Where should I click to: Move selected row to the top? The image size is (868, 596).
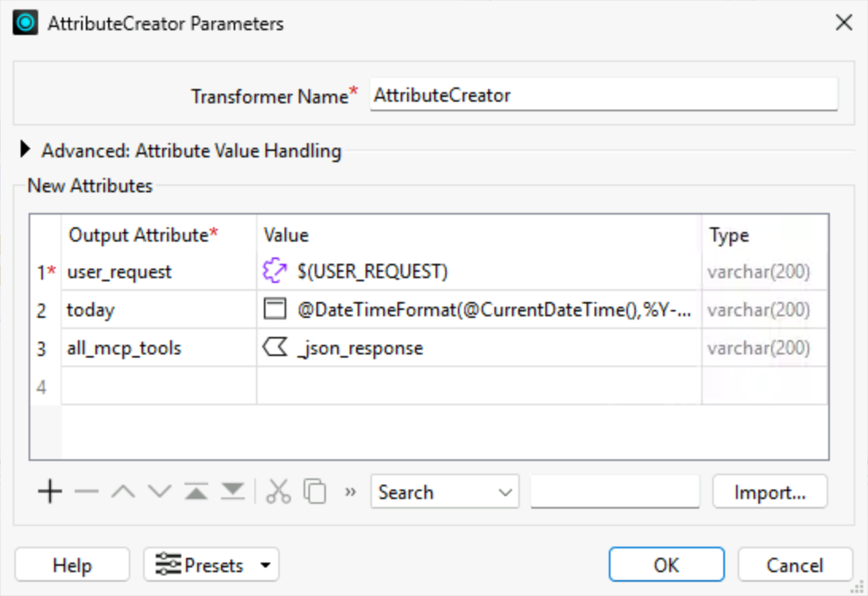click(x=196, y=491)
